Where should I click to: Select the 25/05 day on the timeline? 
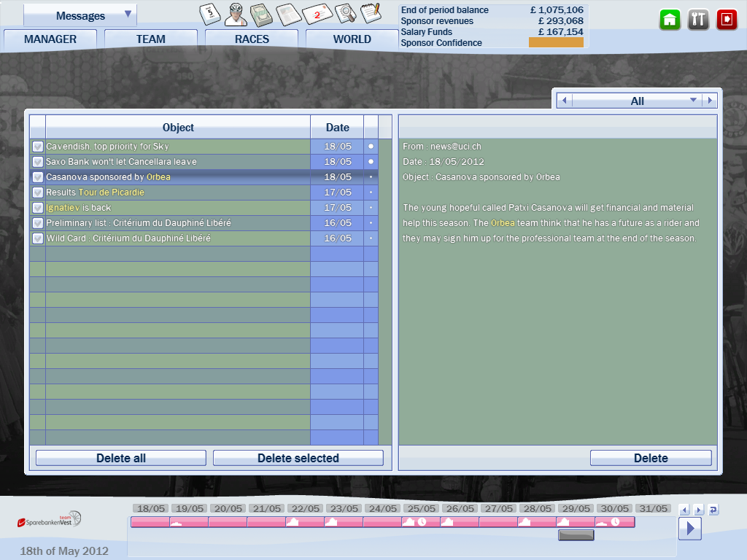coord(420,509)
